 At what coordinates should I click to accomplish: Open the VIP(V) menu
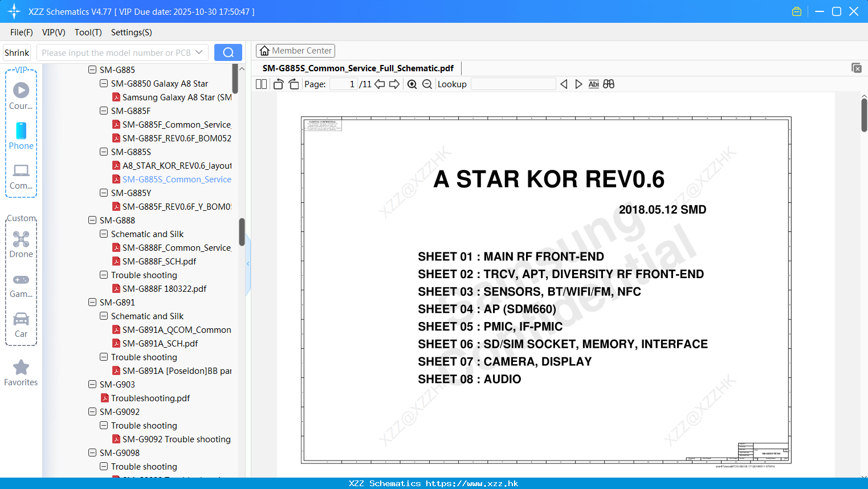point(54,32)
